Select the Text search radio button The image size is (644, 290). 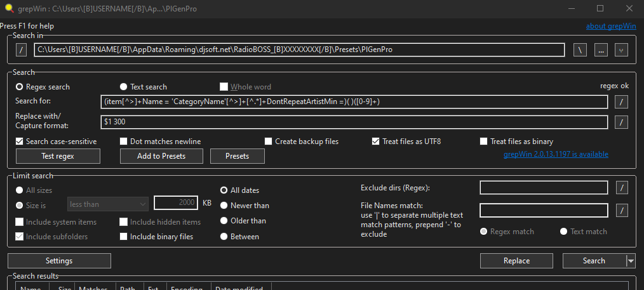coord(124,87)
